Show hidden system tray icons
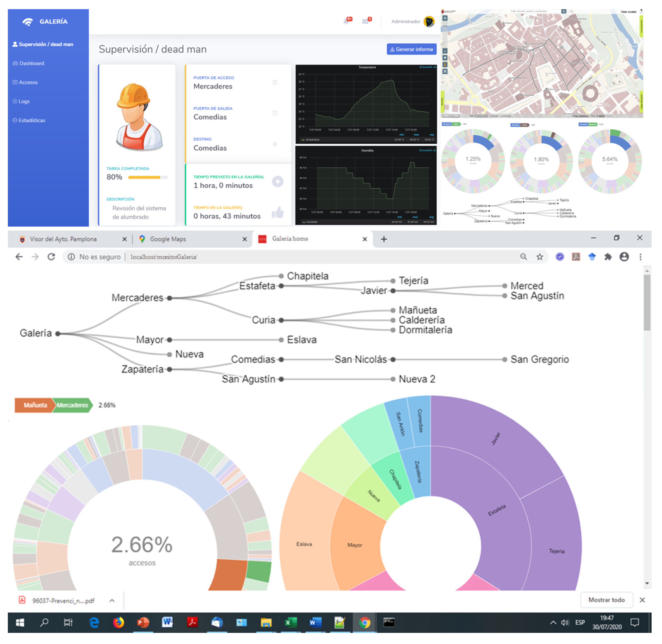 pos(553,623)
